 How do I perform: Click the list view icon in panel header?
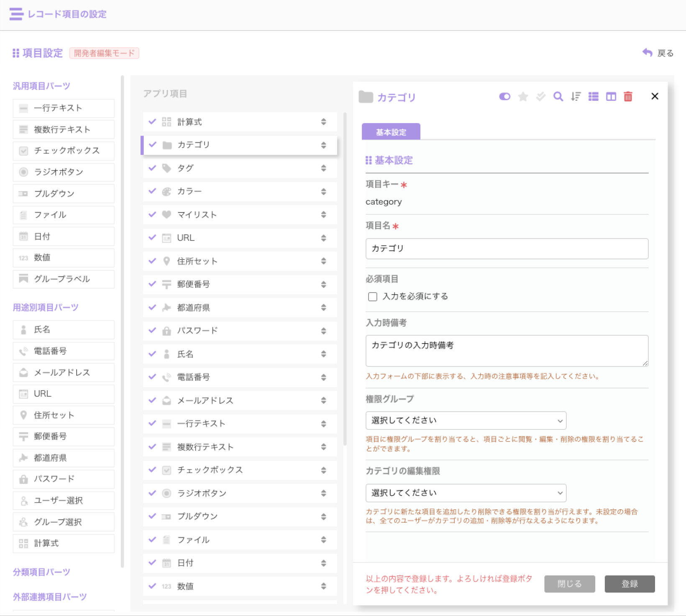pos(593,97)
